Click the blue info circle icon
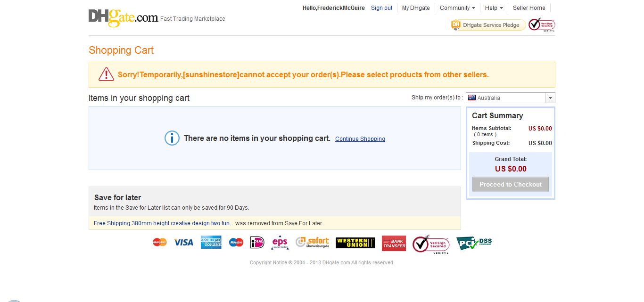 pyautogui.click(x=172, y=138)
